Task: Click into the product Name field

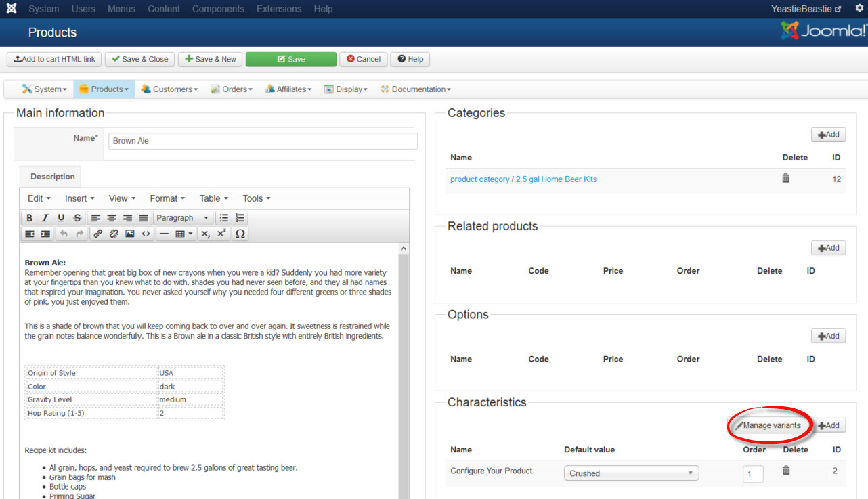Action: point(263,141)
